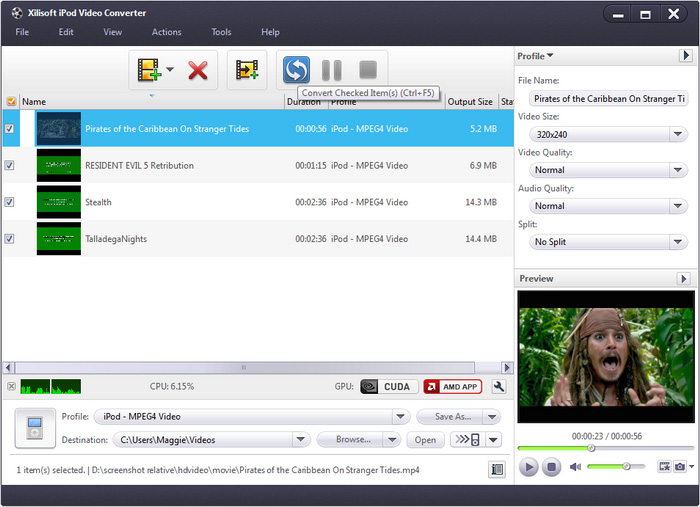The height and width of the screenshot is (507, 700).
Task: Uncheck the Stealth item checkbox
Action: [10, 202]
